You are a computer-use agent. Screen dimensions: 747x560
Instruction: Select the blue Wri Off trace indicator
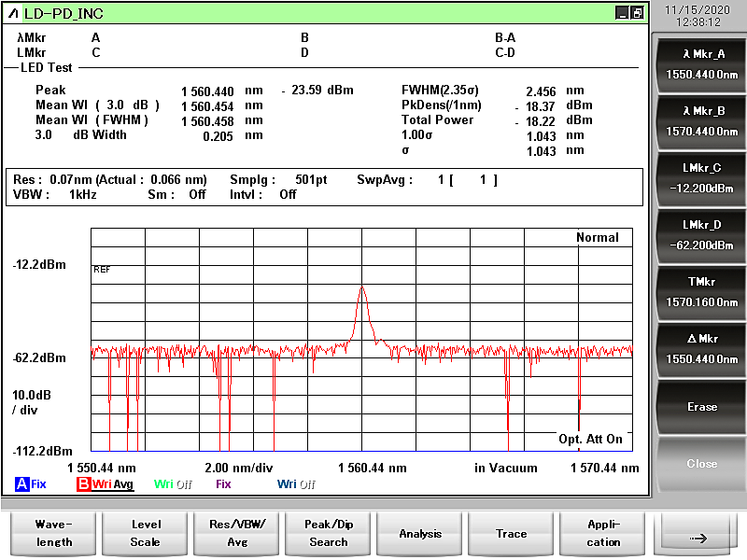296,484
